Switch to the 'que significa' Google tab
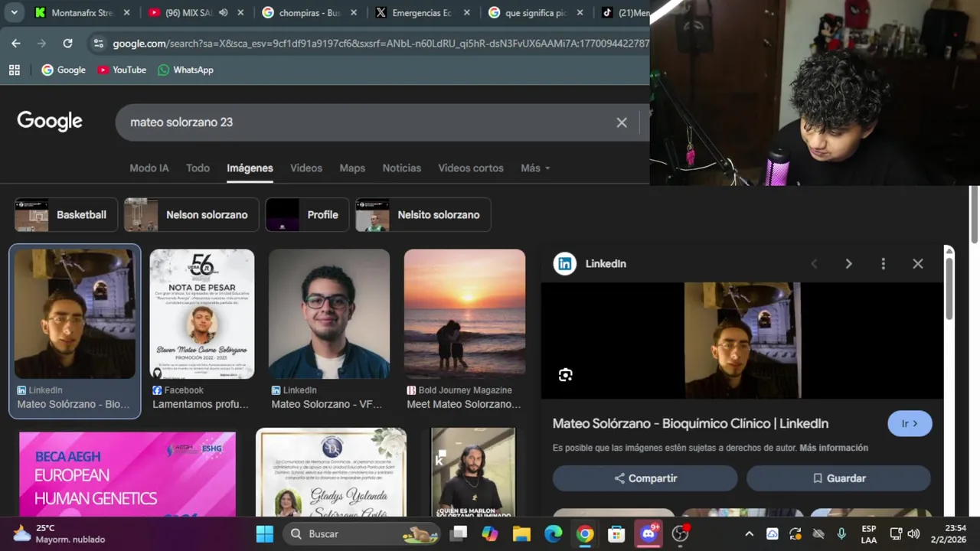This screenshot has height=551, width=980. tap(535, 13)
